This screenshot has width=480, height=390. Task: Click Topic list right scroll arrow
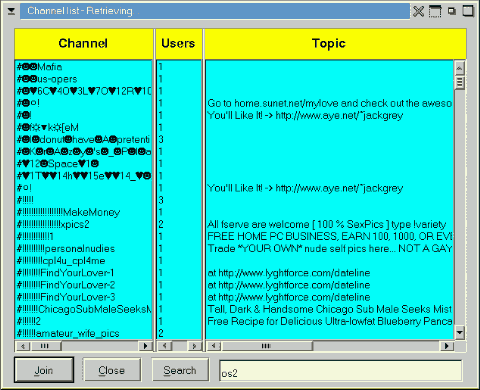(447, 346)
